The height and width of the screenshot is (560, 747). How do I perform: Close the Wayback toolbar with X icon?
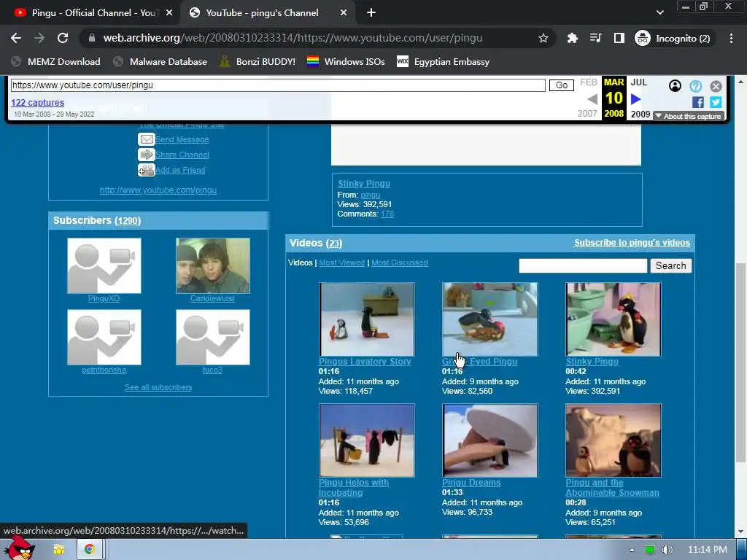(716, 86)
